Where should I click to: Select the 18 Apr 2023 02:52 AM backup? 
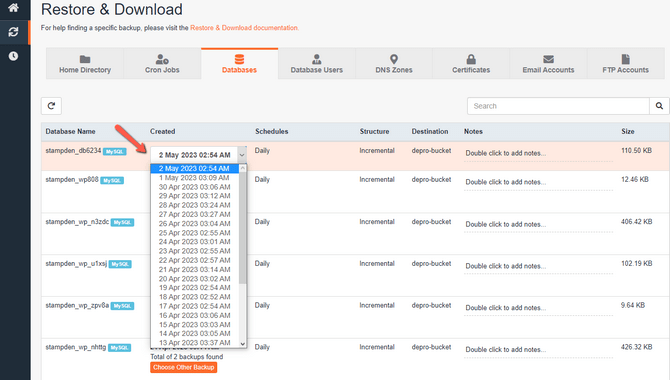(x=194, y=297)
